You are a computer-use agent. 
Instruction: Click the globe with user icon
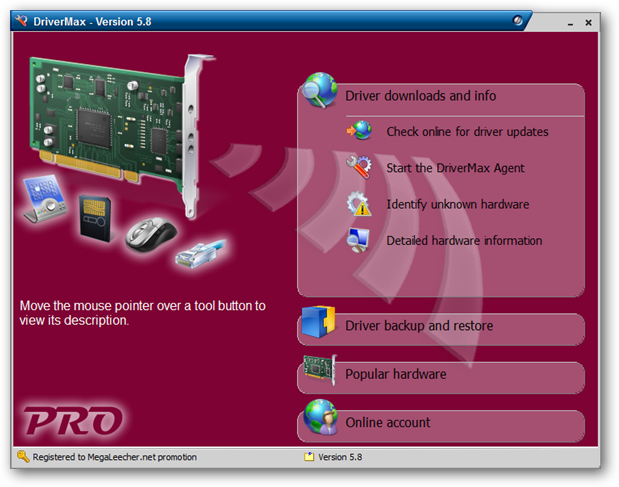321,417
